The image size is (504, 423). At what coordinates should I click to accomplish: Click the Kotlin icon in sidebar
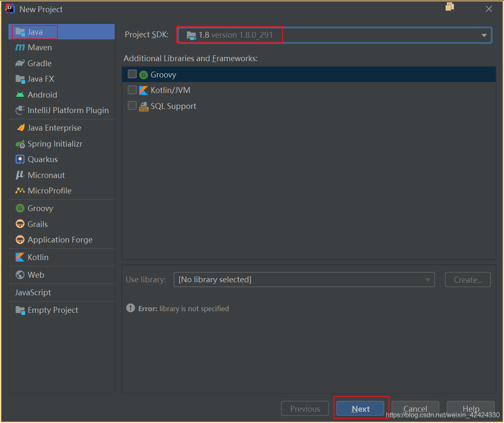pyautogui.click(x=20, y=257)
